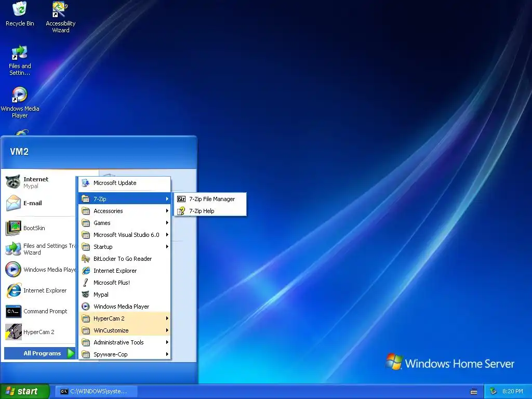Click the green All Programs arrow

click(71, 353)
